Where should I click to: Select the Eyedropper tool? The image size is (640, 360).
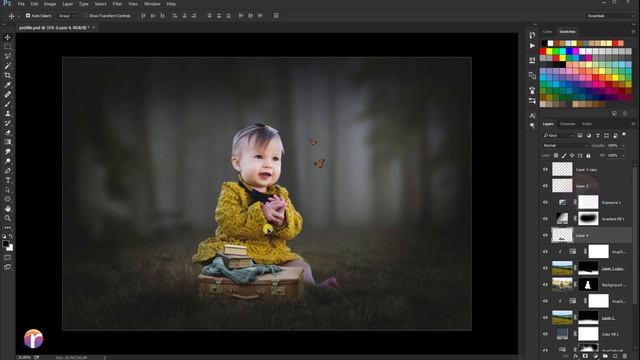pos(8,84)
